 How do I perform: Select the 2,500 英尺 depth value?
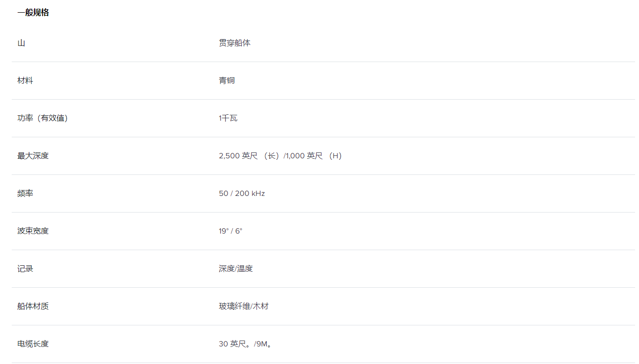pyautogui.click(x=238, y=156)
